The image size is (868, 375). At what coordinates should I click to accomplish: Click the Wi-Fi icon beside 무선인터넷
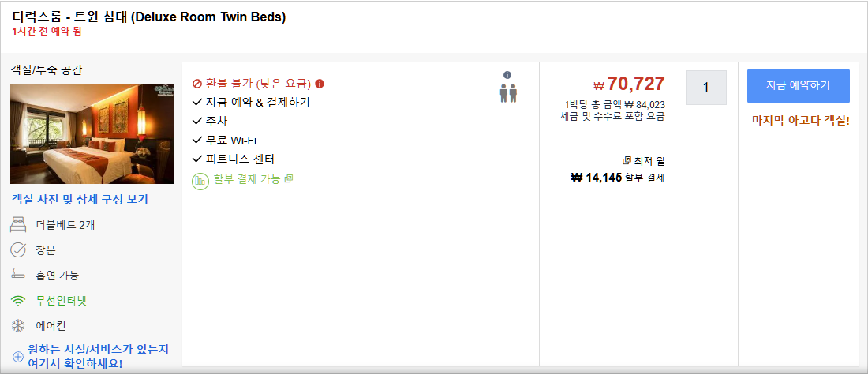click(x=18, y=301)
